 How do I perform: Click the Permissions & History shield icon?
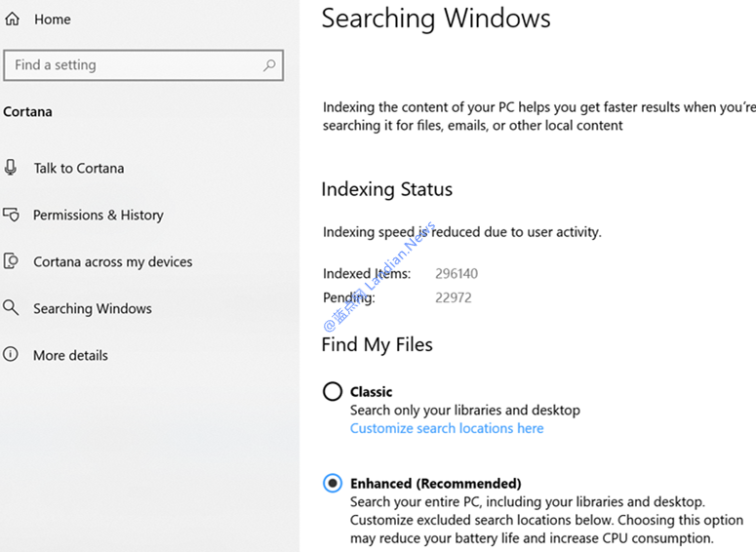point(11,215)
